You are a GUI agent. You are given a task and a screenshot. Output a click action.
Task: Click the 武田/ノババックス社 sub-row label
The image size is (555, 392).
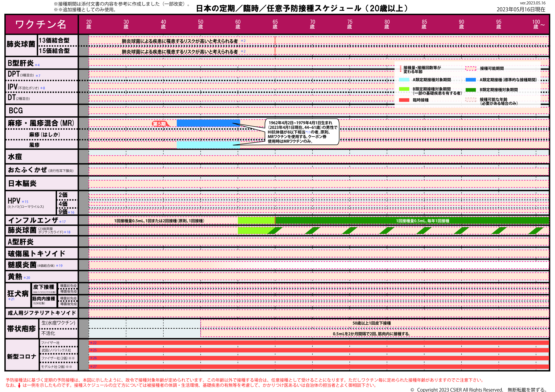click(56, 350)
